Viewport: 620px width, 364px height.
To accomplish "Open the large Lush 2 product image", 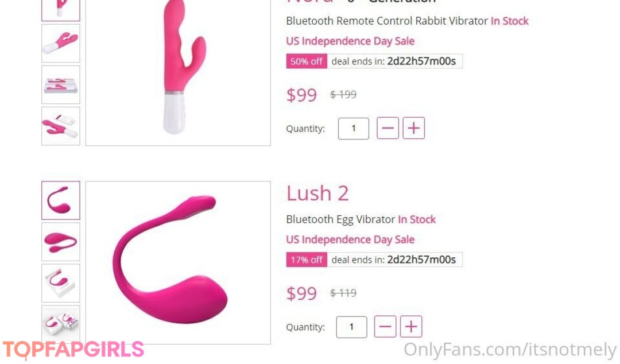I will pos(178,263).
